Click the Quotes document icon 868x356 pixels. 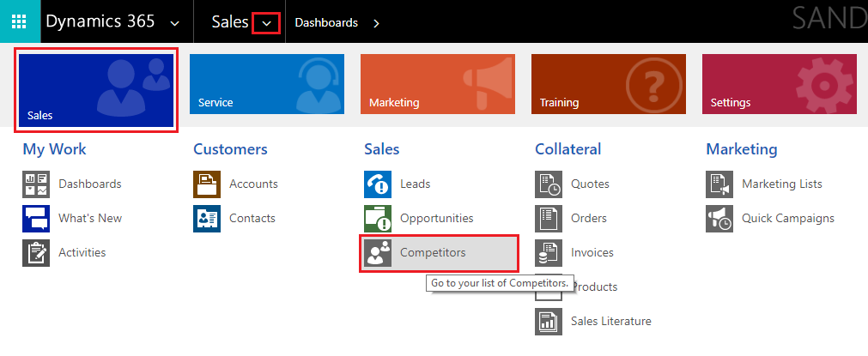coord(549,184)
